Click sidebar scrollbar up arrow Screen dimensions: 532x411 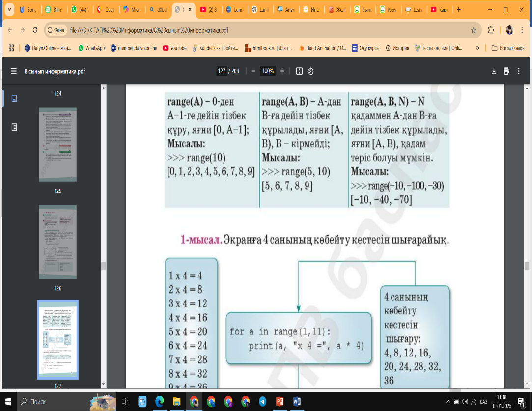(x=104, y=88)
